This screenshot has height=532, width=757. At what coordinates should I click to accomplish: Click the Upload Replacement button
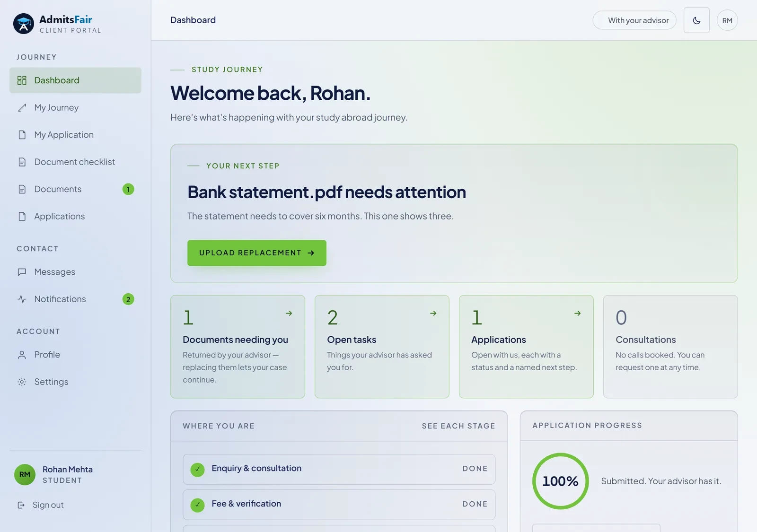click(257, 253)
